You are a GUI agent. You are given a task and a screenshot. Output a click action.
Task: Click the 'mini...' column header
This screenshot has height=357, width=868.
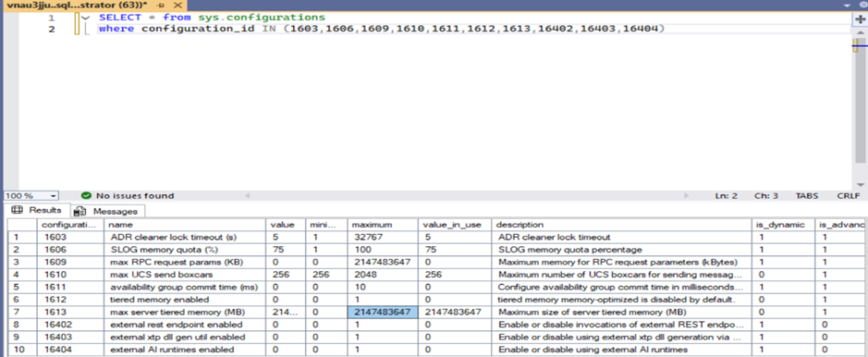326,225
